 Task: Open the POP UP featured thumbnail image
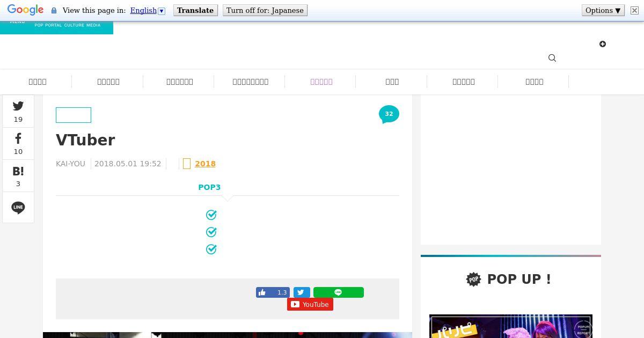pyautogui.click(x=511, y=326)
